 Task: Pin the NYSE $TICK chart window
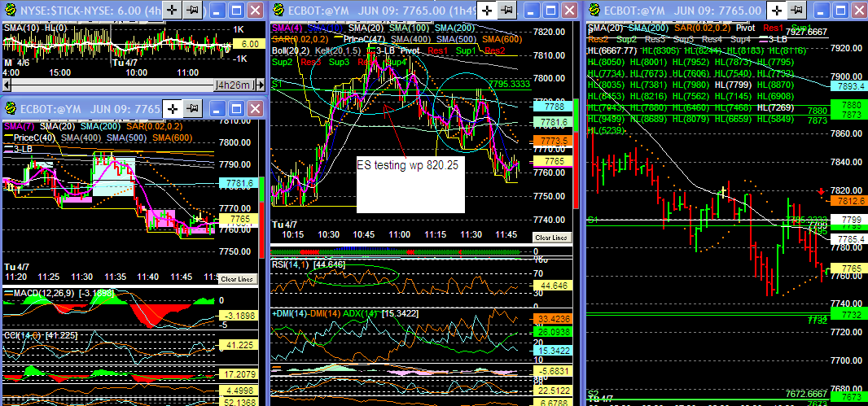click(192, 10)
